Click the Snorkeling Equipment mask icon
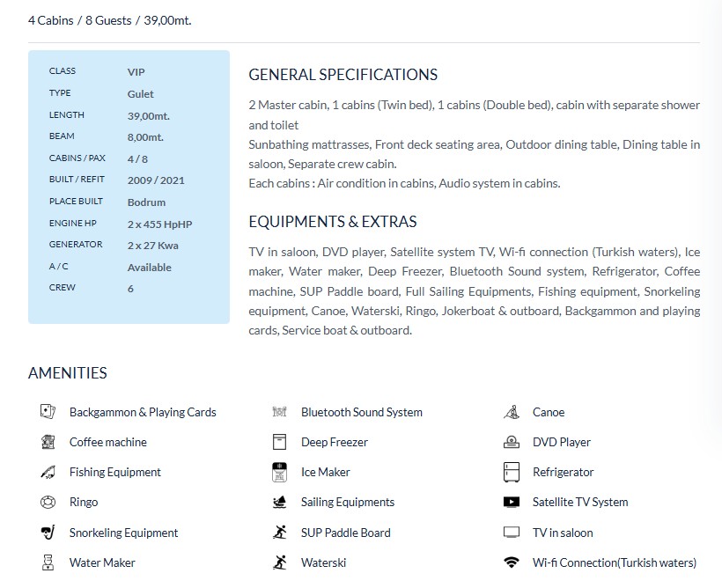 point(48,533)
